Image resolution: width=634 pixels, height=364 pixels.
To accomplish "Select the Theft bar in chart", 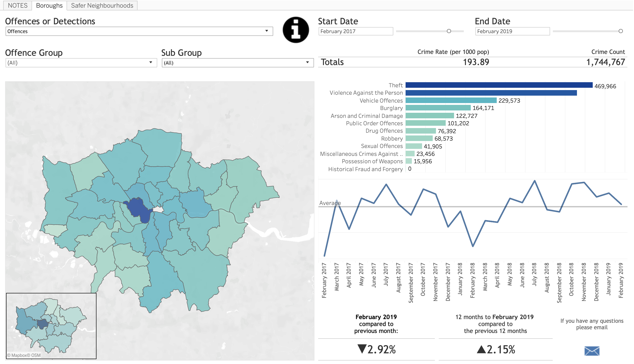I will pos(499,85).
